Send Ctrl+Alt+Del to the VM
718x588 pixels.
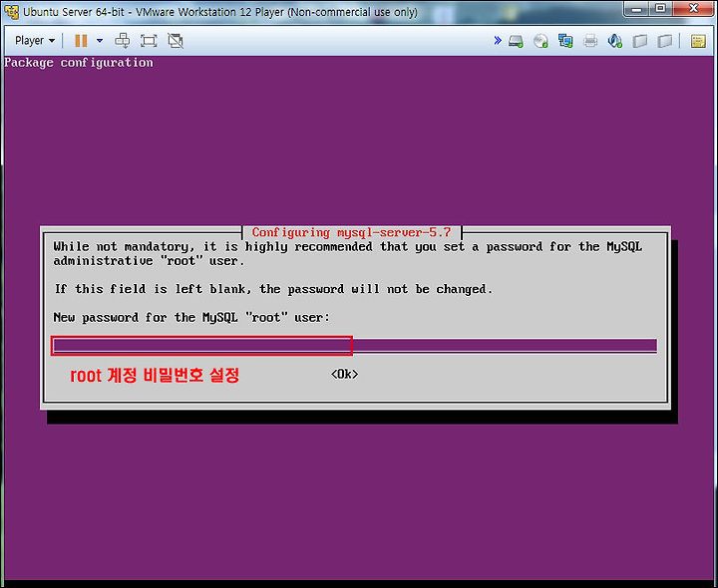122,41
